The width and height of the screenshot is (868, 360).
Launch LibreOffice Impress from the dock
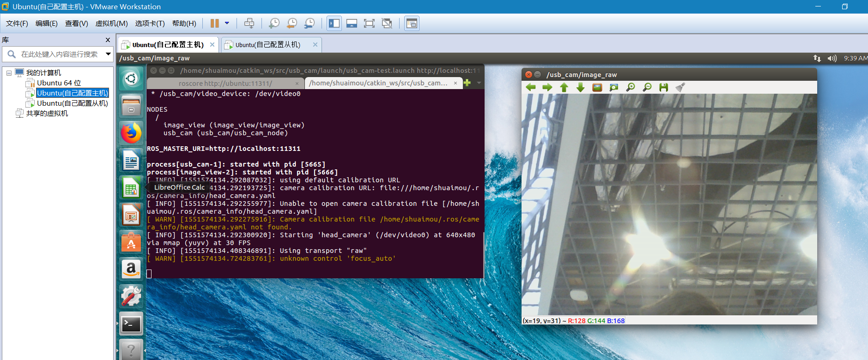tap(131, 215)
